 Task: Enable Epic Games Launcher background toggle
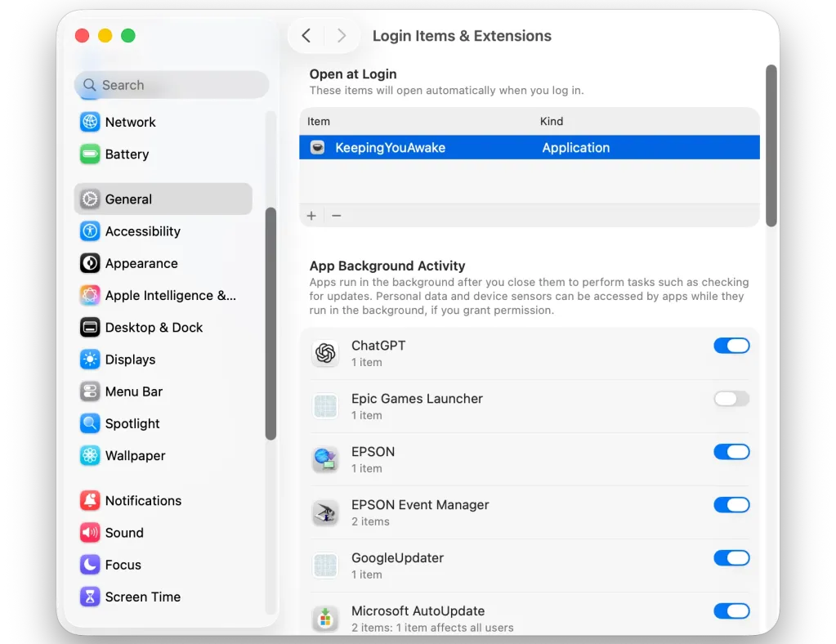tap(731, 399)
